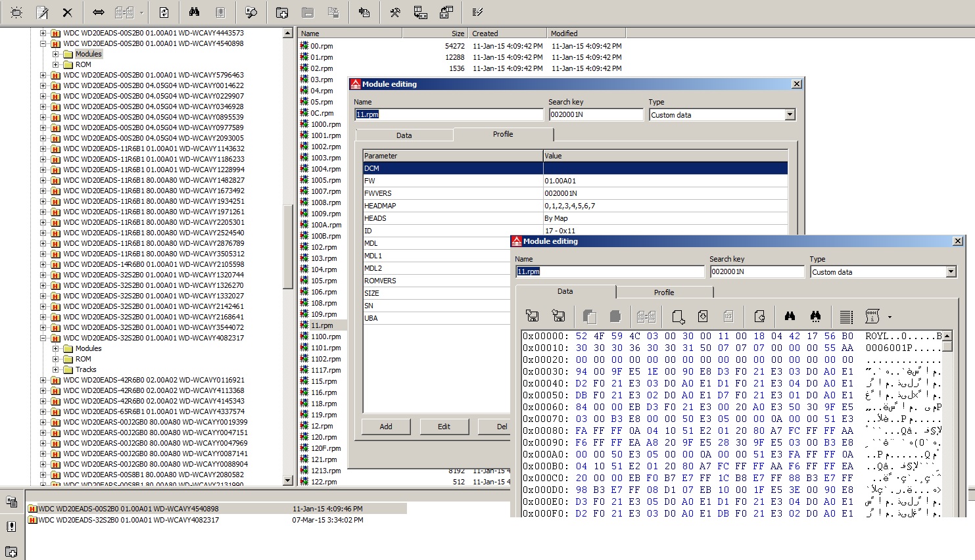Open the Type dropdown in front Module editing dialog

[951, 272]
